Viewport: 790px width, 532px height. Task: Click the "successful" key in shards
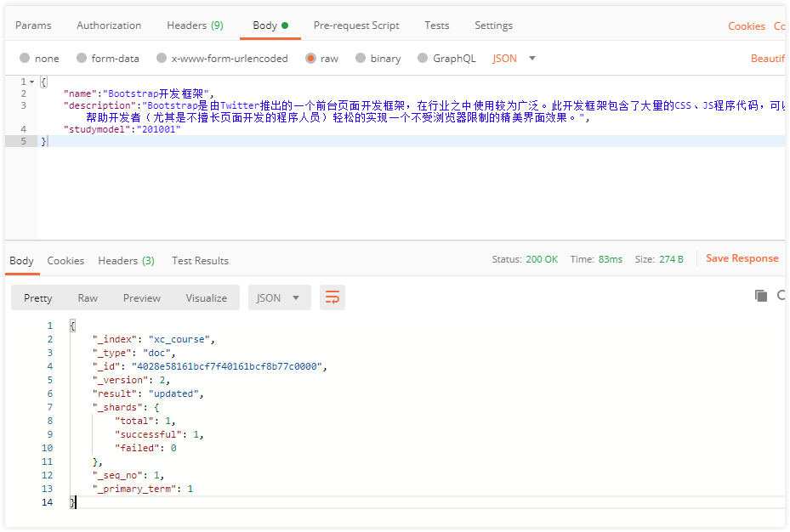click(x=148, y=434)
